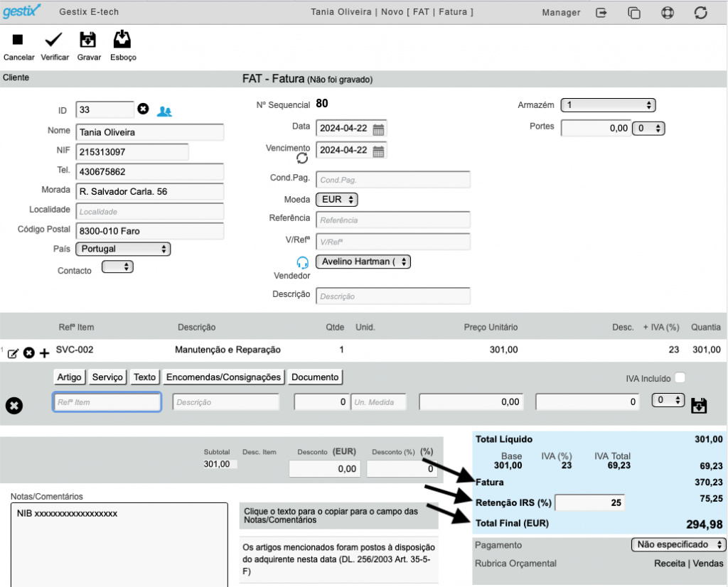Open the new item IVA rate dropdown

pos(668,400)
